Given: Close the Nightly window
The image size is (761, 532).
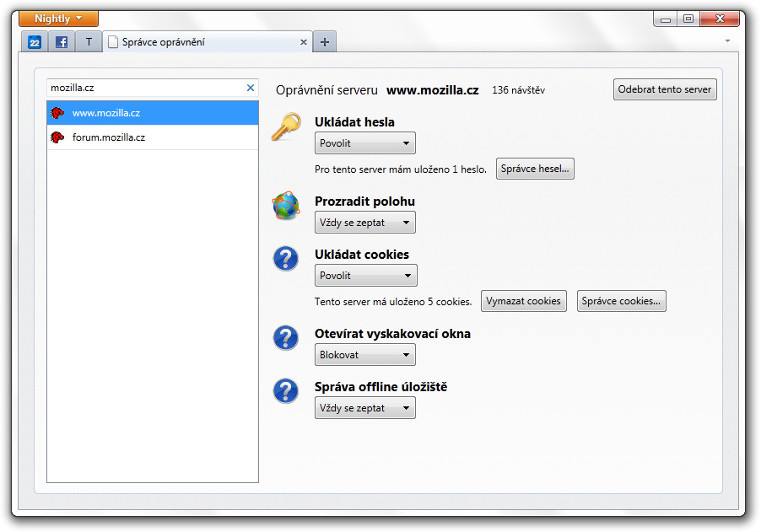Looking at the screenshot, I should tap(720, 19).
